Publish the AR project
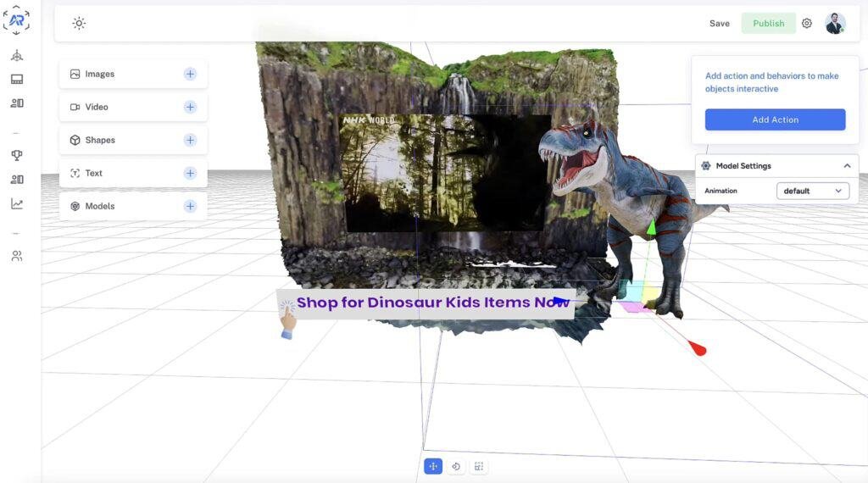 pyautogui.click(x=768, y=24)
